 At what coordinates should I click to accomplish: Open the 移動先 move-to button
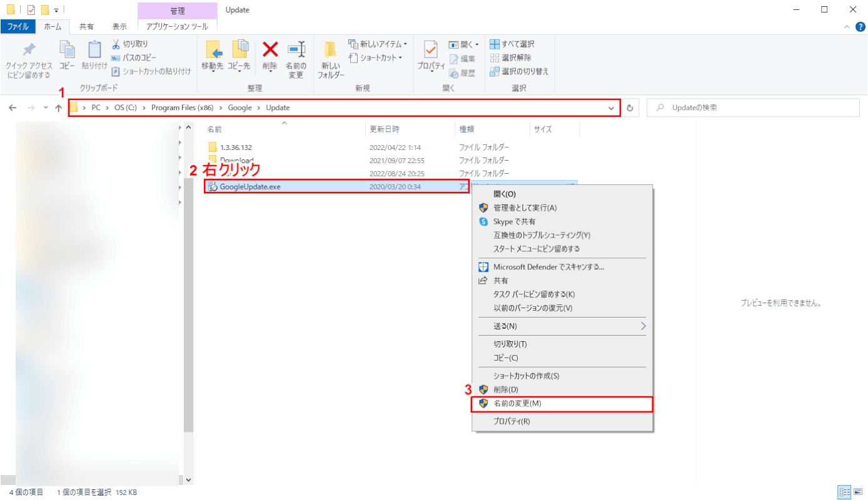pyautogui.click(x=213, y=57)
